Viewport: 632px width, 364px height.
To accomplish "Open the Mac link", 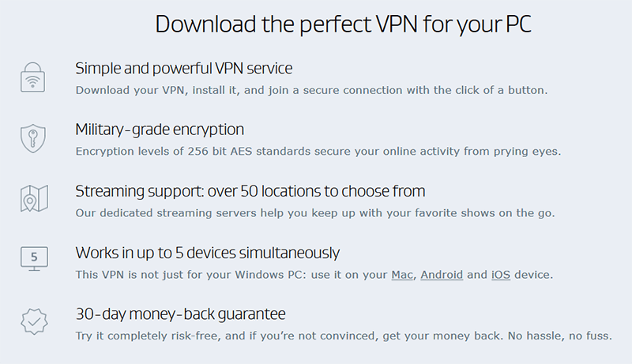I will click(x=402, y=275).
